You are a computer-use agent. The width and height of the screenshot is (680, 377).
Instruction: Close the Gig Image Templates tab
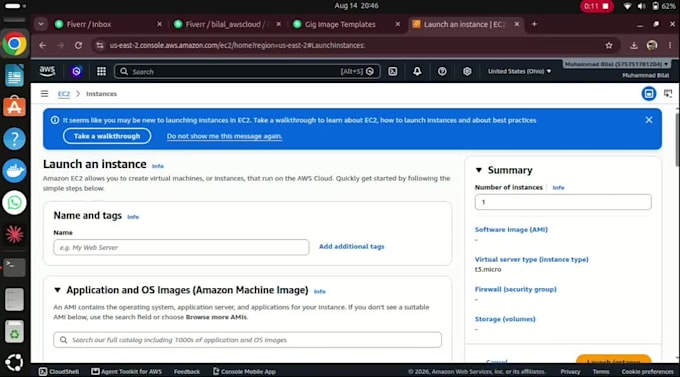tap(398, 24)
